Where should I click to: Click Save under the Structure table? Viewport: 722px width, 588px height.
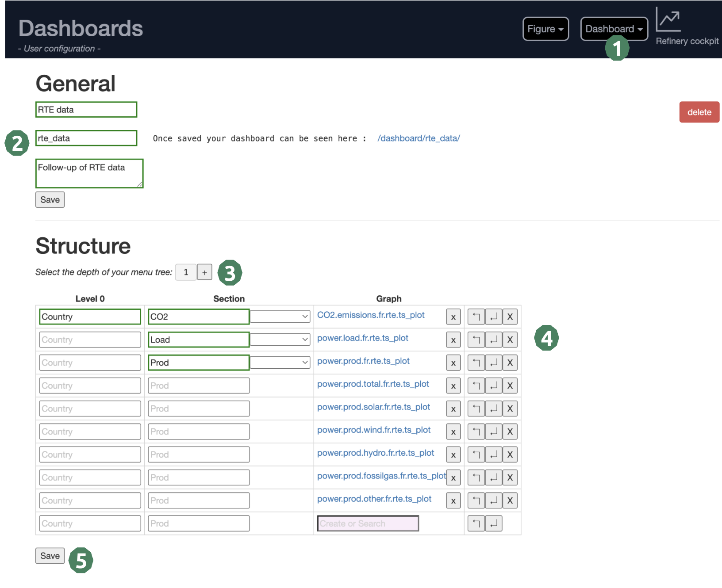[x=50, y=556]
